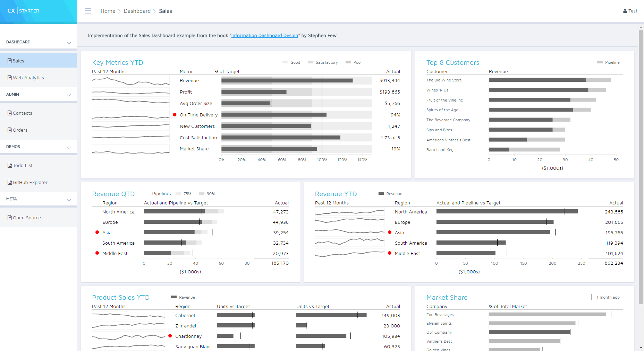Image resolution: width=644 pixels, height=351 pixels.
Task: Click the 90% pipeline legend swatch
Action: [x=202, y=194]
